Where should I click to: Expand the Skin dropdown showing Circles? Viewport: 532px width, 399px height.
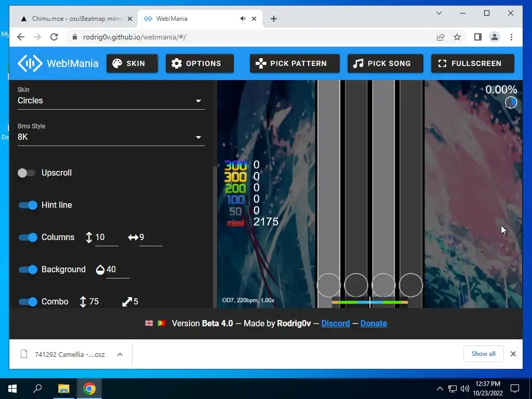(111, 100)
